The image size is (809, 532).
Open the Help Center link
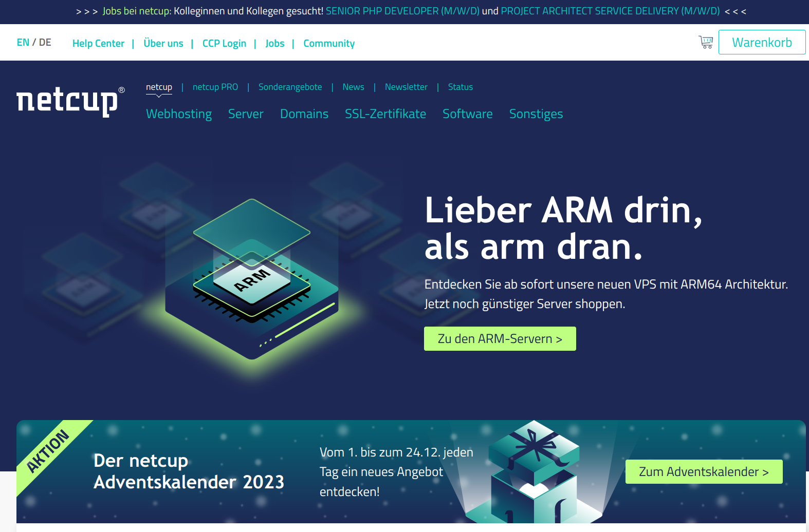[98, 44]
